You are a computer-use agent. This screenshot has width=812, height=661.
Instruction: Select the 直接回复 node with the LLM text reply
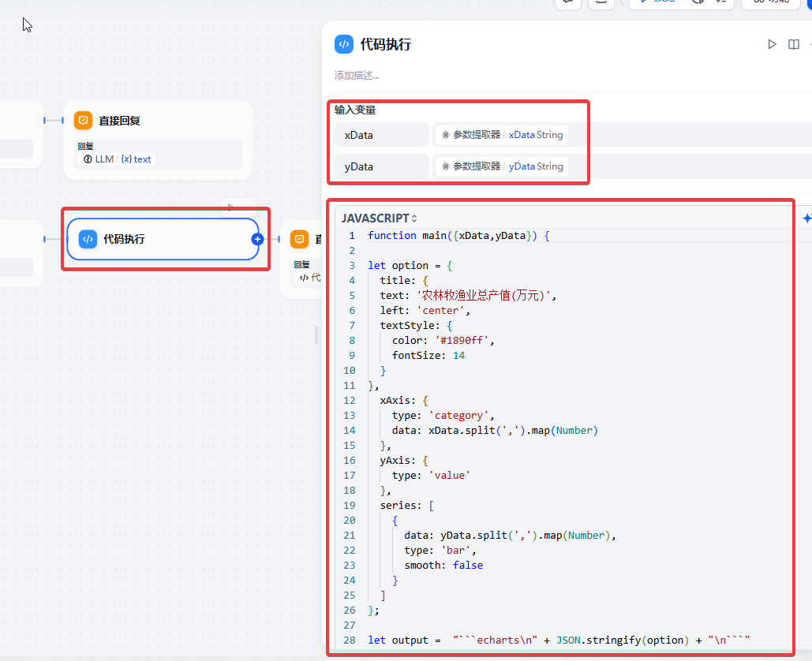pyautogui.click(x=158, y=140)
